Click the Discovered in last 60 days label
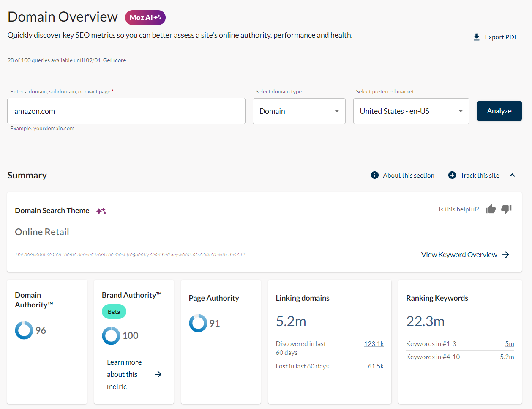The height and width of the screenshot is (409, 532). tap(301, 348)
